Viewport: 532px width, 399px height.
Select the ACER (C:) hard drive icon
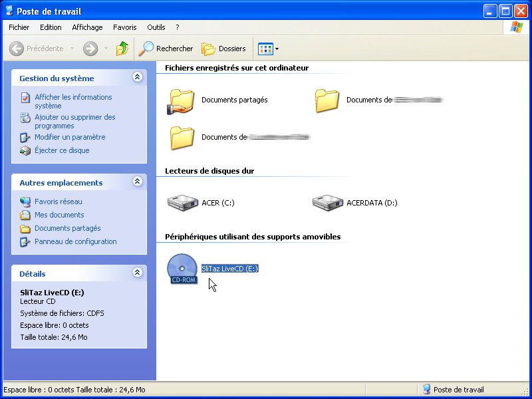182,203
